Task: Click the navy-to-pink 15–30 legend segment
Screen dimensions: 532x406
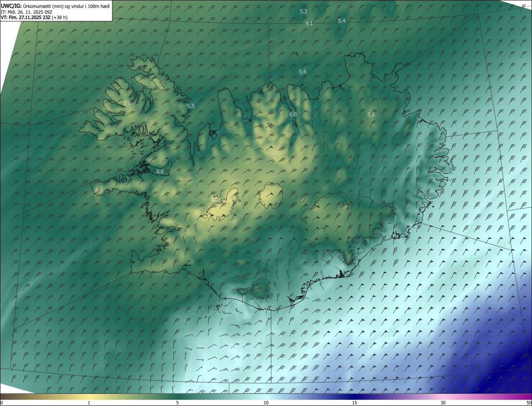Action: (x=399, y=396)
